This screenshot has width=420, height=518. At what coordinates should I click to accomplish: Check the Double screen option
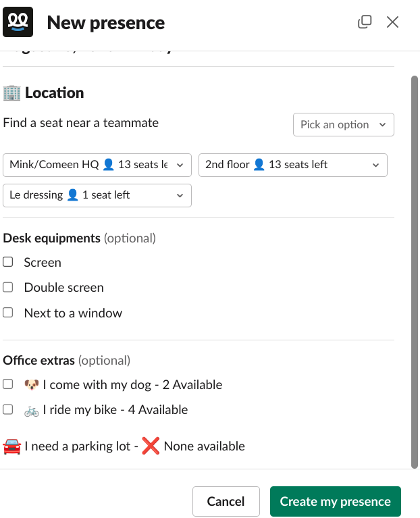point(8,287)
